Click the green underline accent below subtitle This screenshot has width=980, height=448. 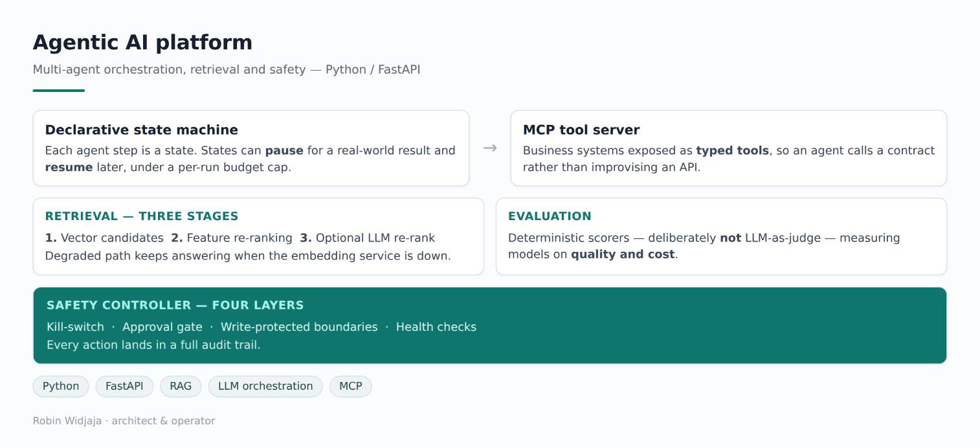59,91
